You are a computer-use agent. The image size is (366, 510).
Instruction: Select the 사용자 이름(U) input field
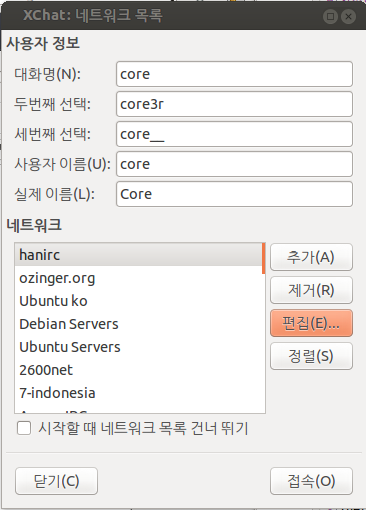[234, 164]
